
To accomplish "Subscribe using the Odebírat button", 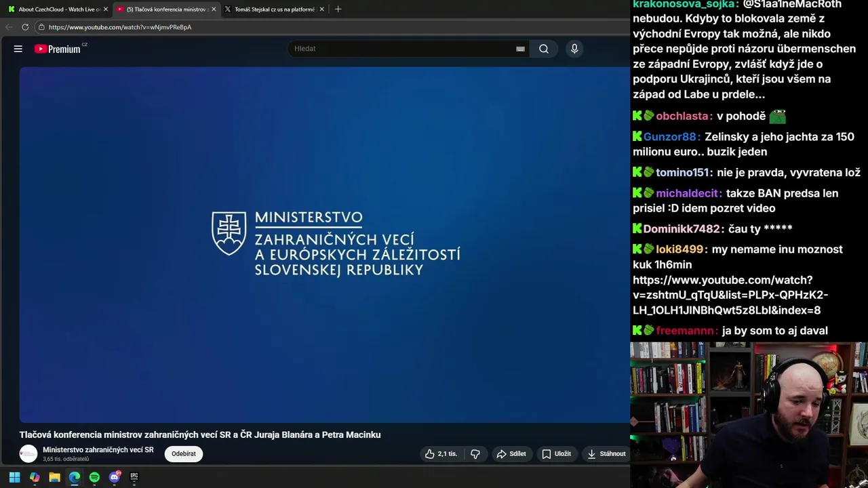I will 184,454.
